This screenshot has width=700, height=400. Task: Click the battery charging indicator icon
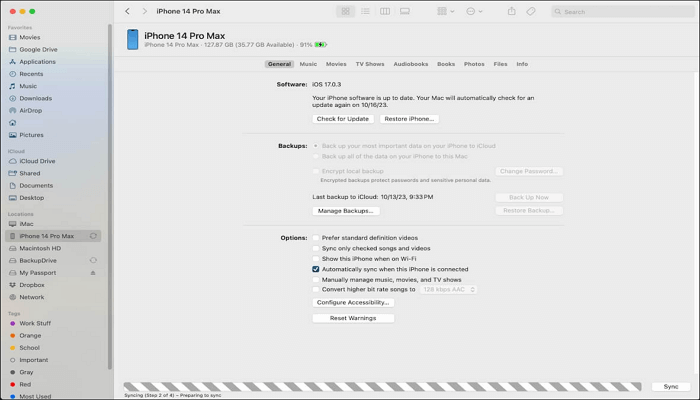[321, 45]
